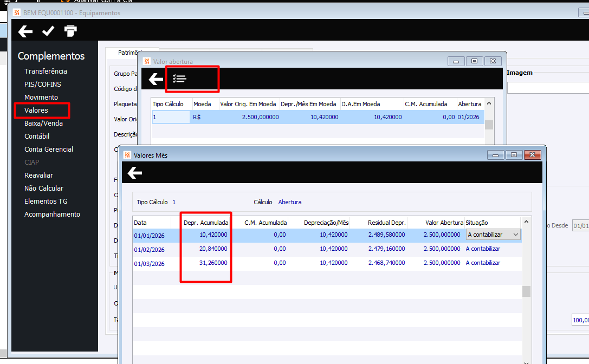Select Conta Gerencial menu item
The image size is (589, 364).
49,149
